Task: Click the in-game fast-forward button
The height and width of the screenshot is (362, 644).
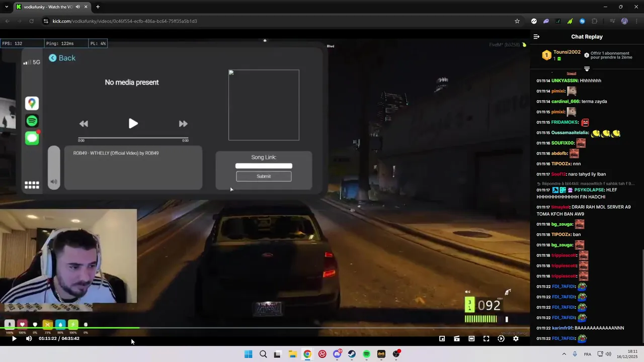Action: [183, 124]
